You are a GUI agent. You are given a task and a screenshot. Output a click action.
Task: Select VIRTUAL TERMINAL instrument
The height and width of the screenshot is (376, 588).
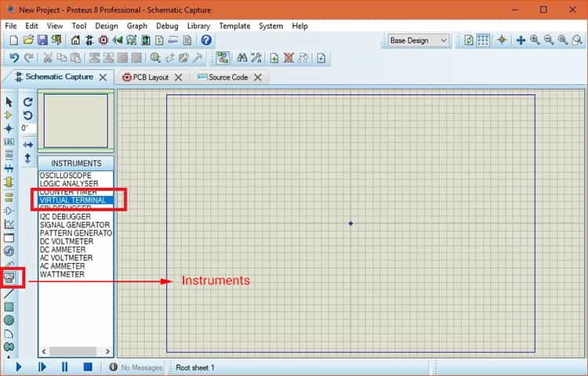tap(75, 200)
